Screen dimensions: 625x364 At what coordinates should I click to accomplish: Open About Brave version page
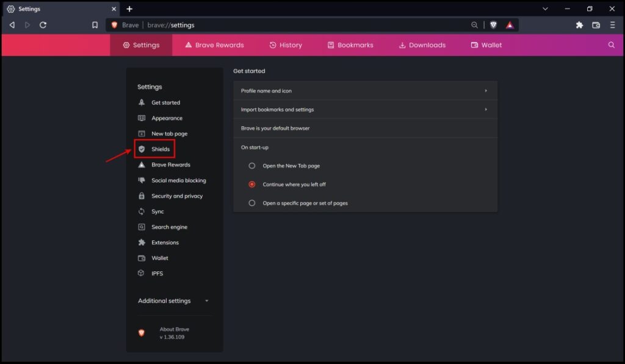pos(174,333)
